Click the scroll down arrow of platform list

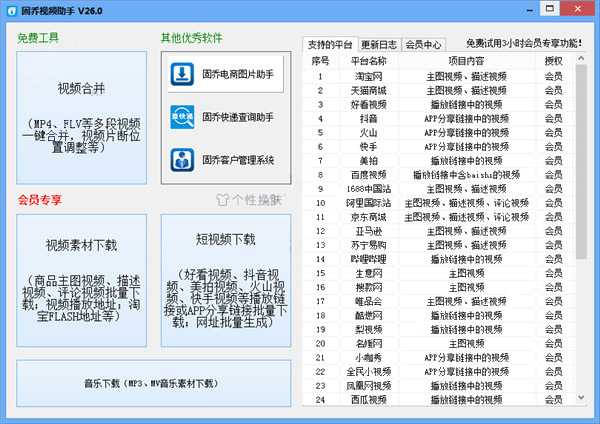(581, 398)
